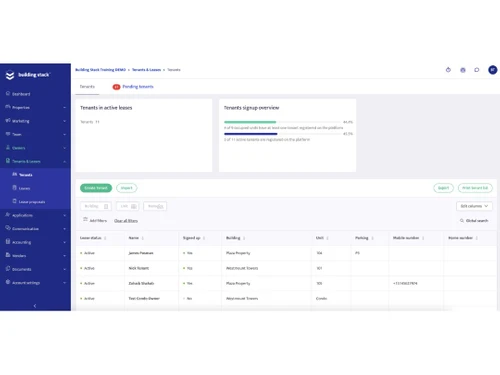Click the Clear all filters link

pos(126,221)
